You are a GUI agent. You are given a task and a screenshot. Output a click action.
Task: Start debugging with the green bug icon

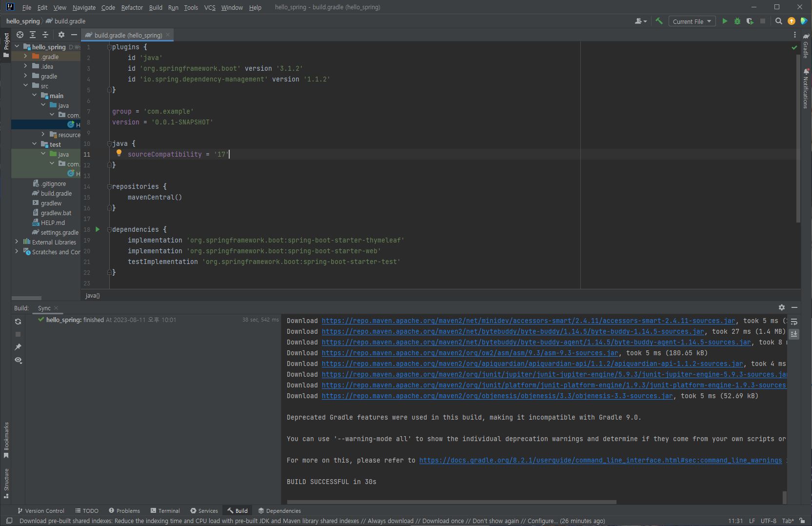coord(737,21)
